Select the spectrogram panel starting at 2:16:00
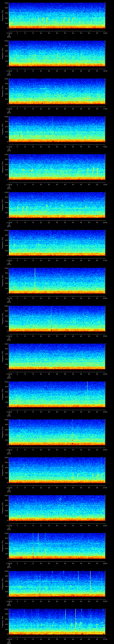Viewport: 114px width, 644px height. [57, 91]
